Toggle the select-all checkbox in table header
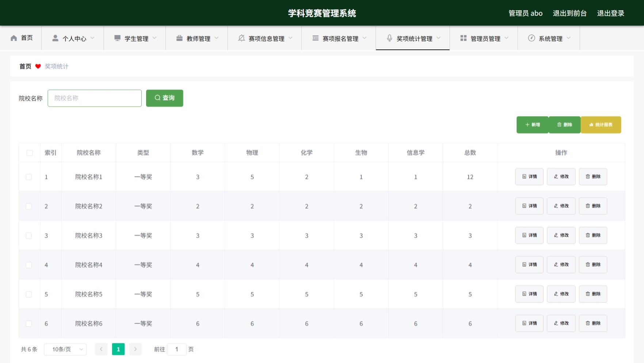644x363 pixels. click(30, 153)
